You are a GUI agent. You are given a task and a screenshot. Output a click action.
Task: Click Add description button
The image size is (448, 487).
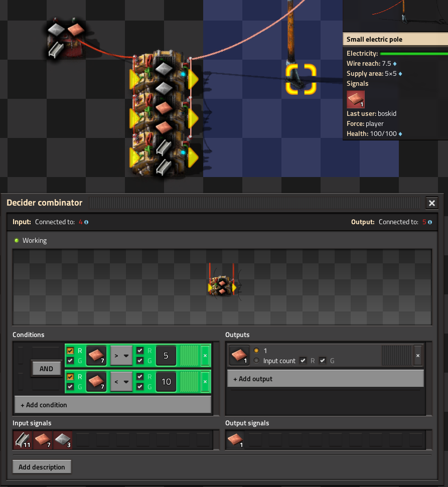click(42, 467)
